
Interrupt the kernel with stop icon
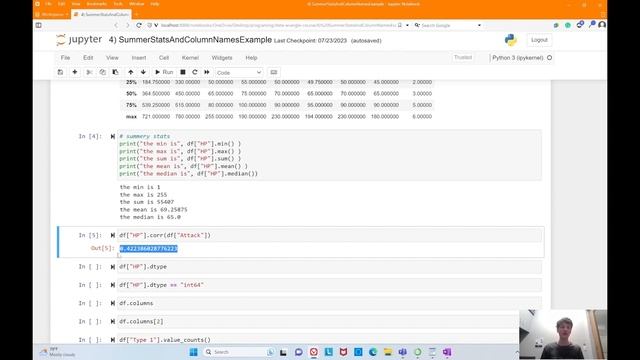(x=183, y=72)
